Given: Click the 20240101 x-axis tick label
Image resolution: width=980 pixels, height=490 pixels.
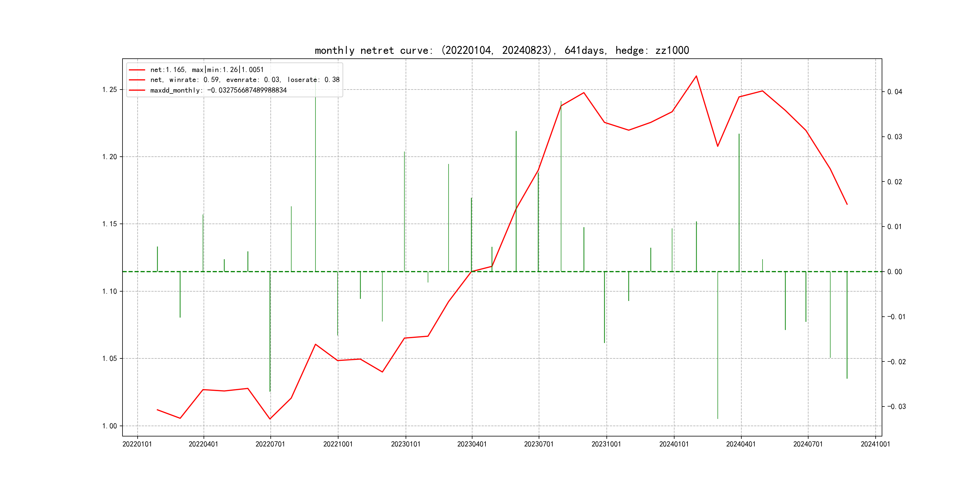Looking at the screenshot, I should (674, 444).
